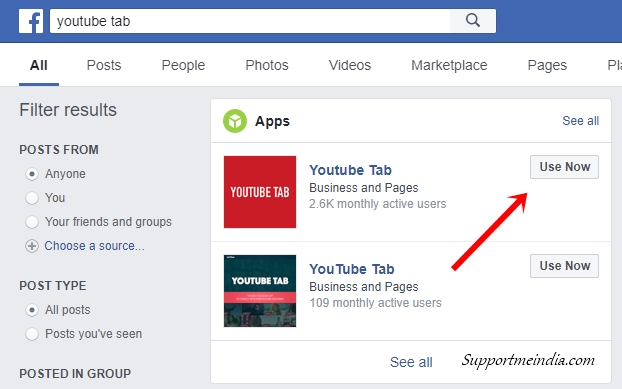Click the Facebook logo icon
Image resolution: width=622 pixels, height=389 pixels.
[31, 21]
